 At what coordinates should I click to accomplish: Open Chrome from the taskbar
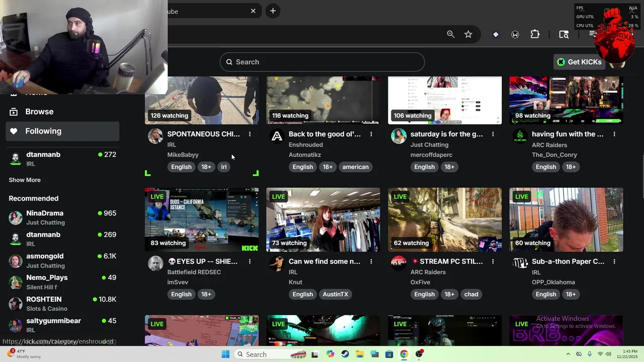point(404,354)
